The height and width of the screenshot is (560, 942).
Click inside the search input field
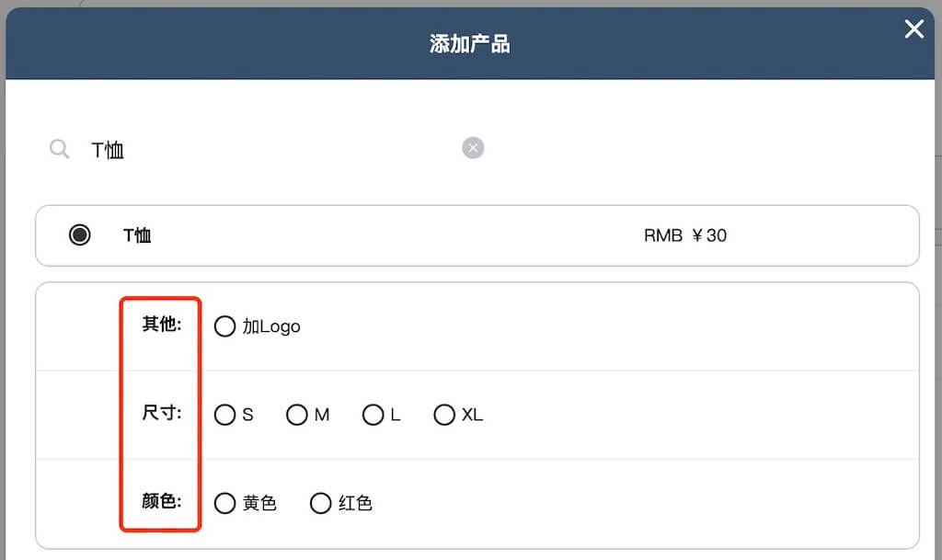[230, 149]
